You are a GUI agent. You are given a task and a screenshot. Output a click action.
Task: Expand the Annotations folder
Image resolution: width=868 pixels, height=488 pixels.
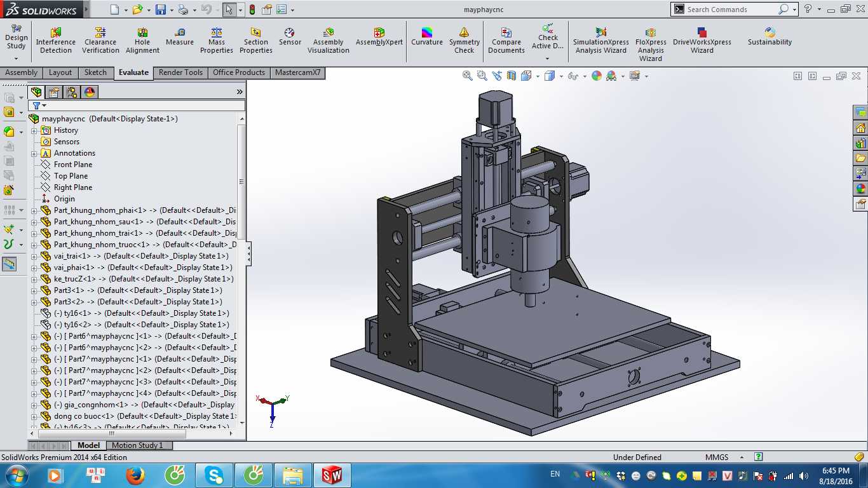coord(34,153)
